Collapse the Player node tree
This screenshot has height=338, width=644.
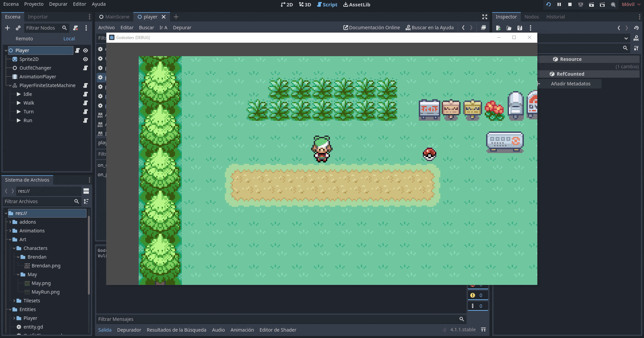(6, 50)
